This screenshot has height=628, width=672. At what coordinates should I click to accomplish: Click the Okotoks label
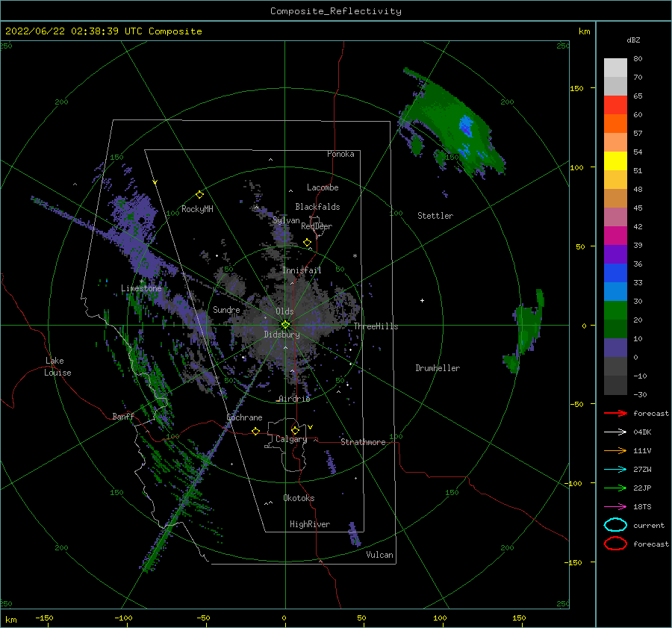point(299,498)
